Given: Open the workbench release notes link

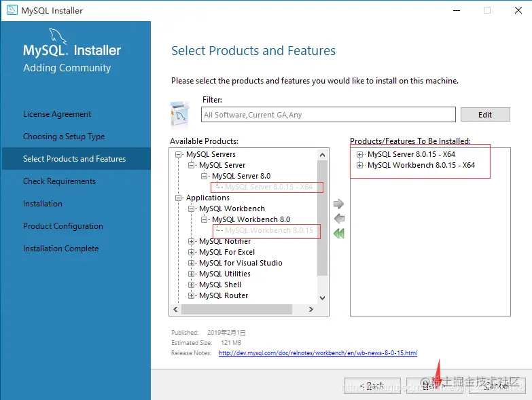Looking at the screenshot, I should tap(318, 353).
